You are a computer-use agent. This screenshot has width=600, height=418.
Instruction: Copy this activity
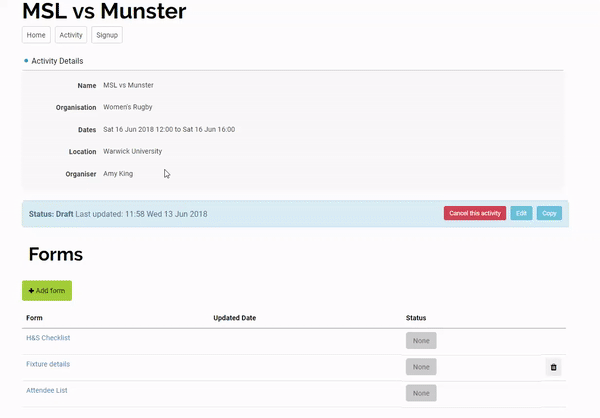click(x=549, y=213)
